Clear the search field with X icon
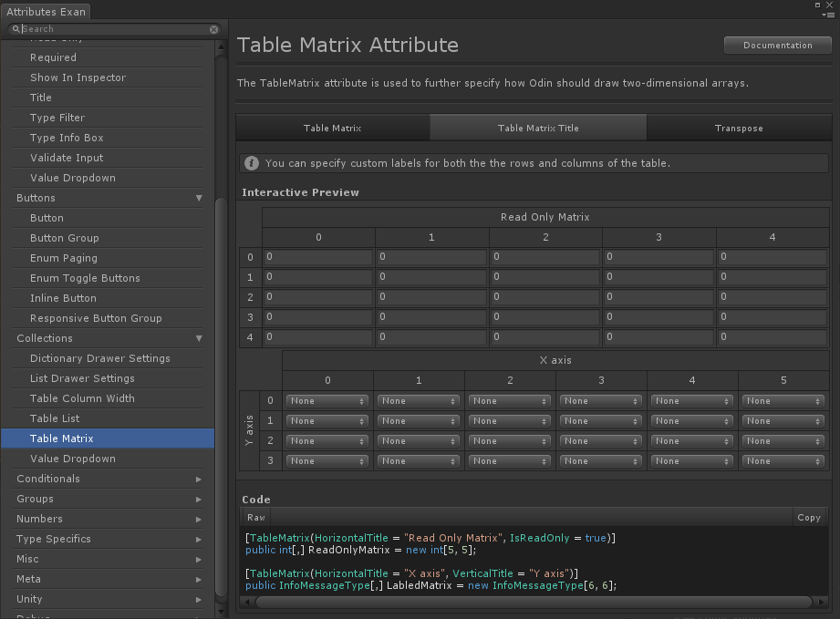Image resolution: width=840 pixels, height=619 pixels. coord(213,29)
